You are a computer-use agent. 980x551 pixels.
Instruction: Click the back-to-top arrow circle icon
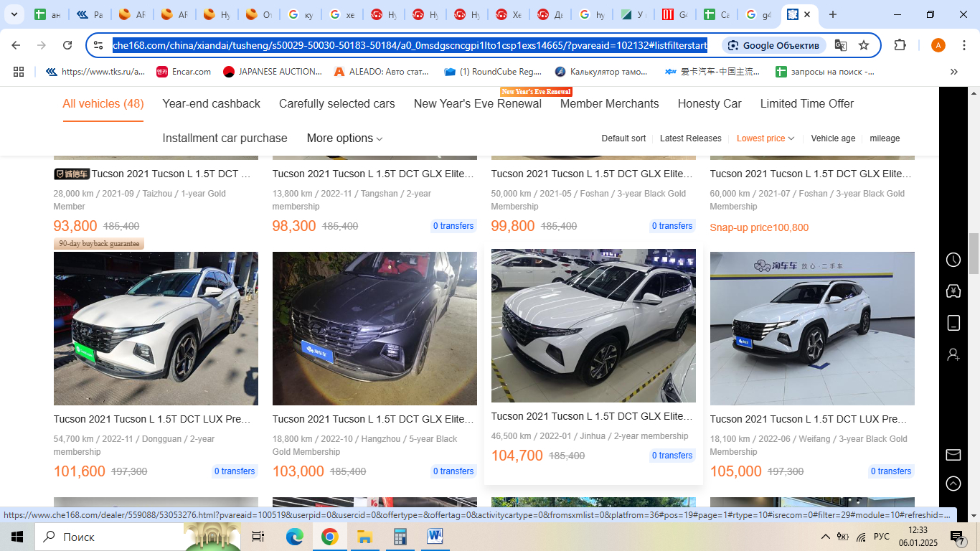pyautogui.click(x=953, y=484)
